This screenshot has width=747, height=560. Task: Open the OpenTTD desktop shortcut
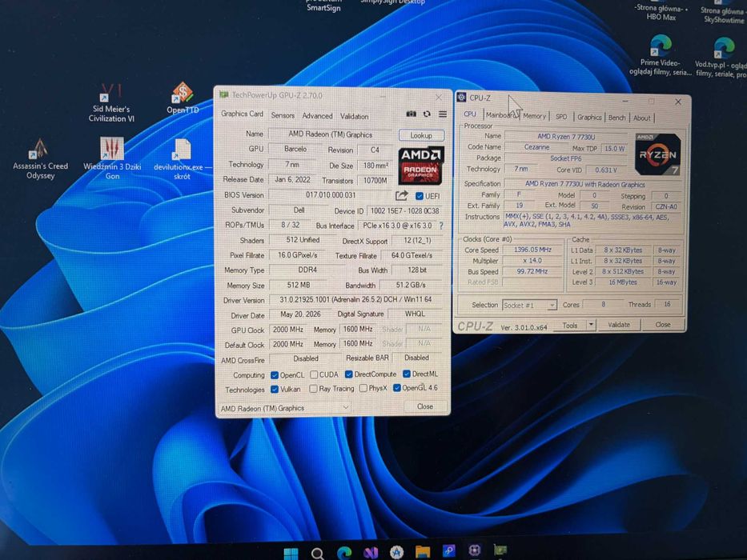[x=183, y=98]
